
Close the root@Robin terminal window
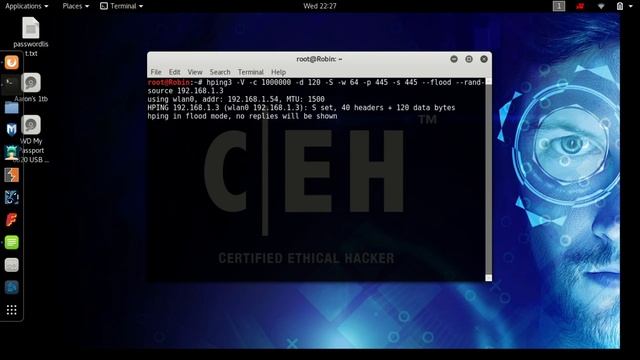[484, 59]
